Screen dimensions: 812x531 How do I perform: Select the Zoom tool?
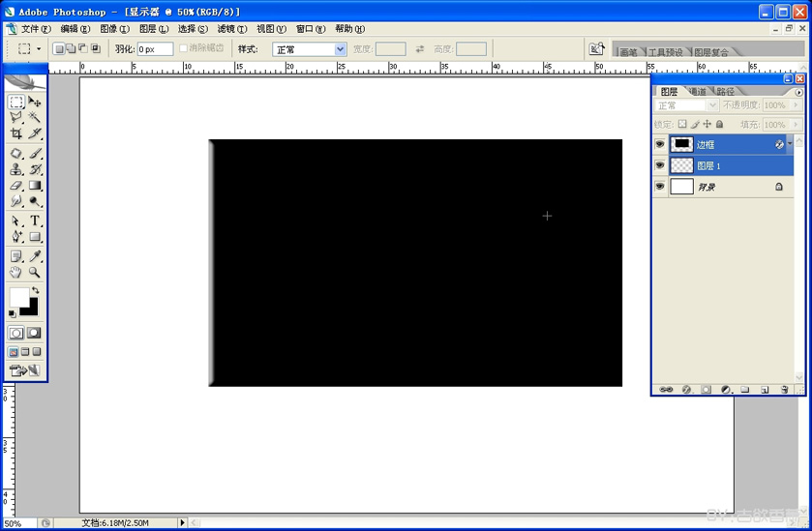pos(35,272)
